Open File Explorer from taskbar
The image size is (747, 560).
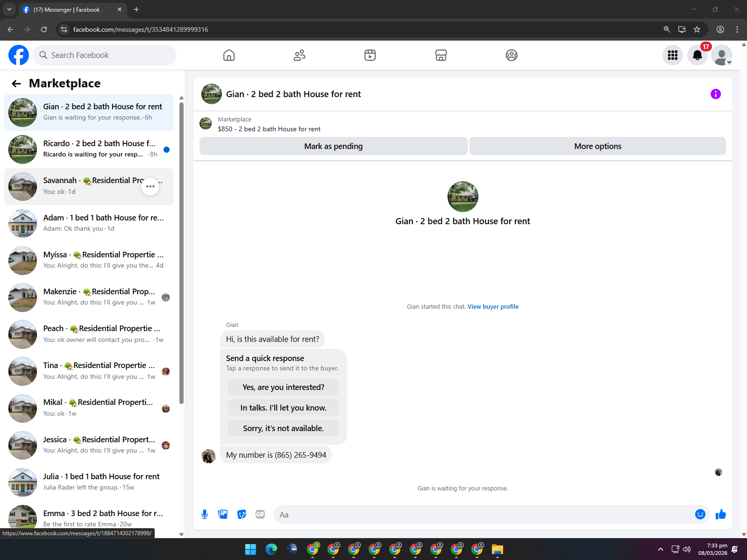[498, 549]
